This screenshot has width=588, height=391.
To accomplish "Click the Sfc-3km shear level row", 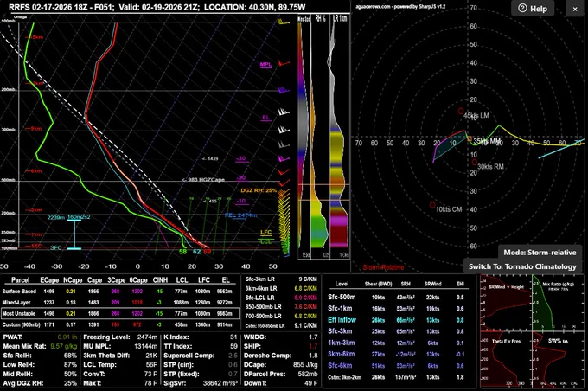I will [x=397, y=331].
